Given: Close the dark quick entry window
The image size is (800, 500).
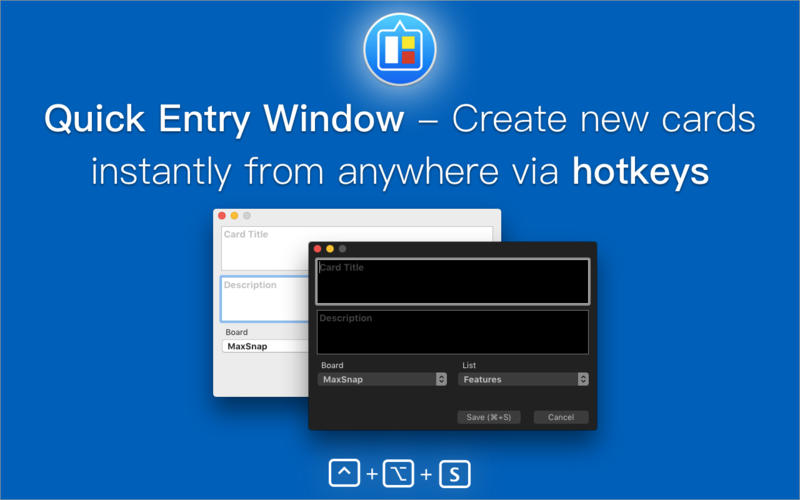Looking at the screenshot, I should tap(317, 248).
